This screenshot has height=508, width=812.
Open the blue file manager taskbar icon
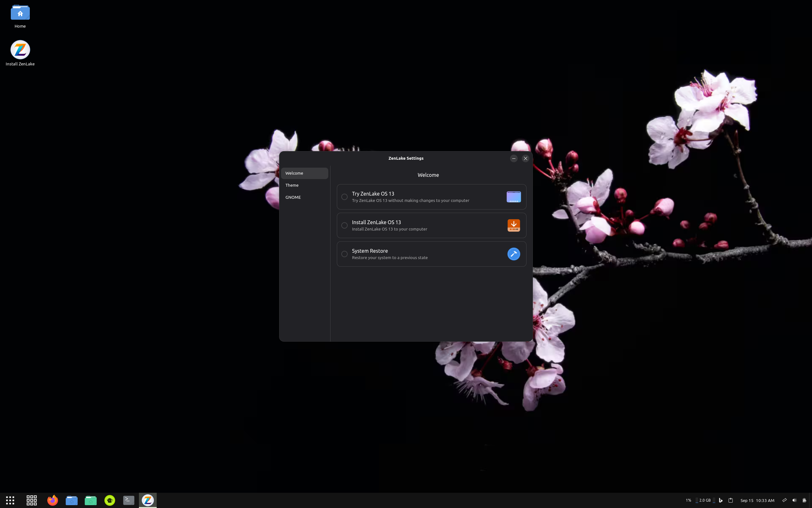click(71, 500)
